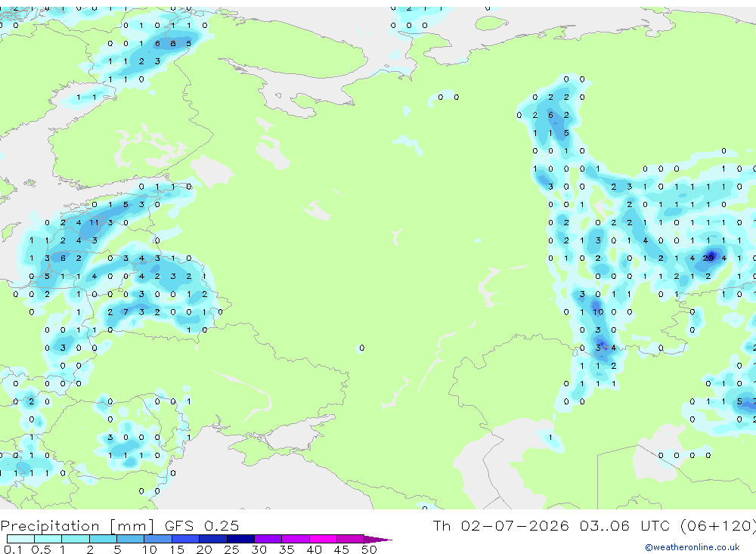Pick the 40–45 mm magenta legend swatch
The height and width of the screenshot is (554, 756).
coord(323,539)
